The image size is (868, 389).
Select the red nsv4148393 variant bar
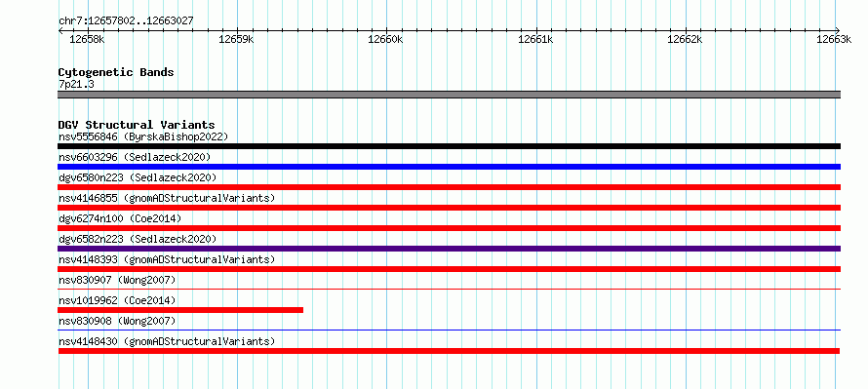(449, 269)
